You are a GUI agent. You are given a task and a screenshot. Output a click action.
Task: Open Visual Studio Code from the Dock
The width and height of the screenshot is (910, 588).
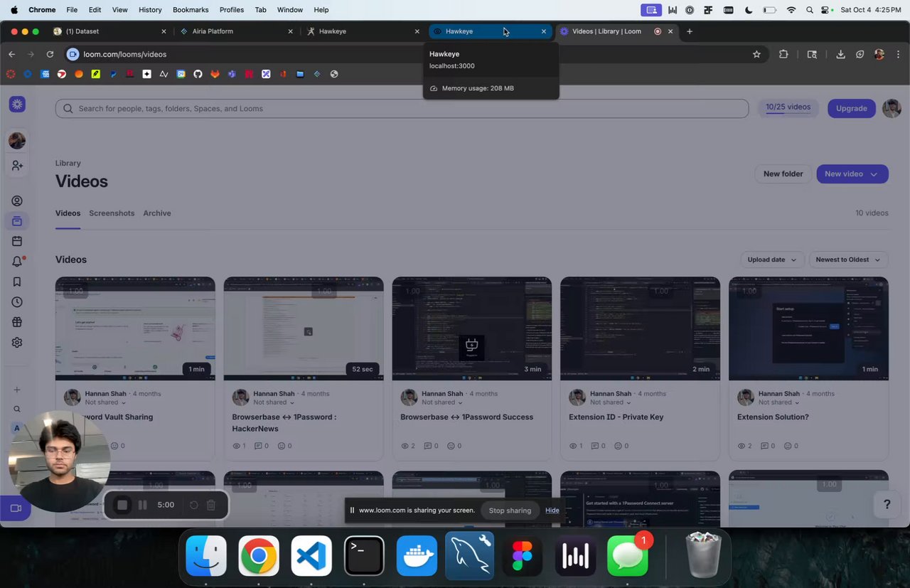click(311, 556)
